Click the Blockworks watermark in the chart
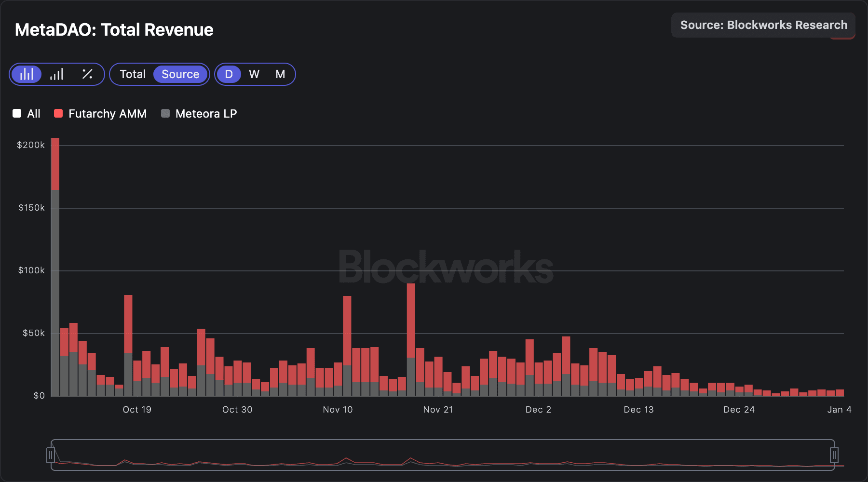Image resolution: width=868 pixels, height=482 pixels. 446,267
